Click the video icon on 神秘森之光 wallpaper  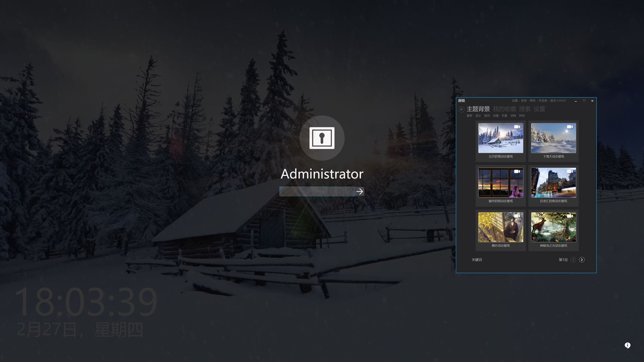click(x=570, y=215)
